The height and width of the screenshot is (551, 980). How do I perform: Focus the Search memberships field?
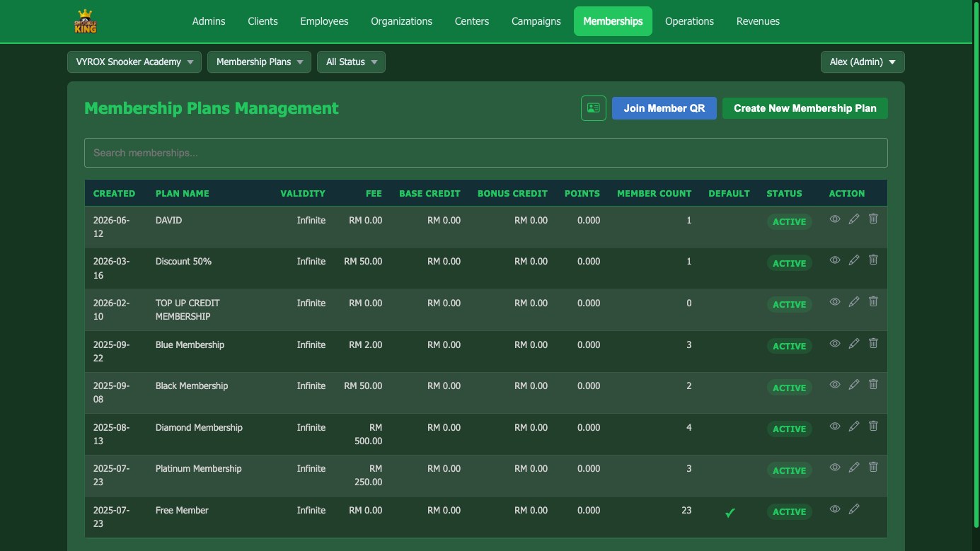point(486,153)
